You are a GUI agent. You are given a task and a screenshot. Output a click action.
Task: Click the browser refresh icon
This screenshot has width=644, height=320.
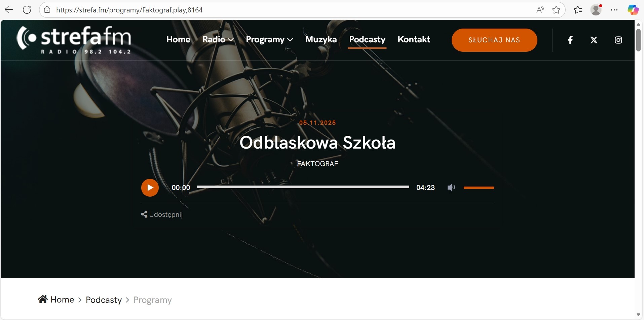point(27,10)
